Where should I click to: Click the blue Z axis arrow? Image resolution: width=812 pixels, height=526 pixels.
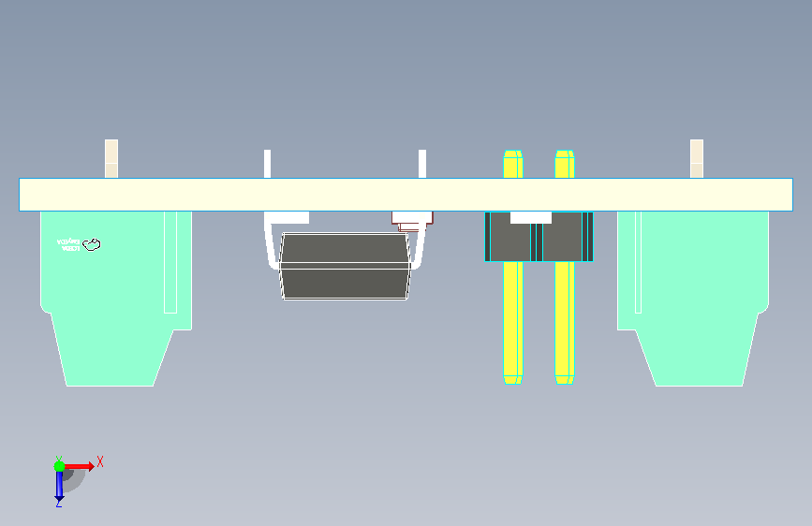[59, 488]
